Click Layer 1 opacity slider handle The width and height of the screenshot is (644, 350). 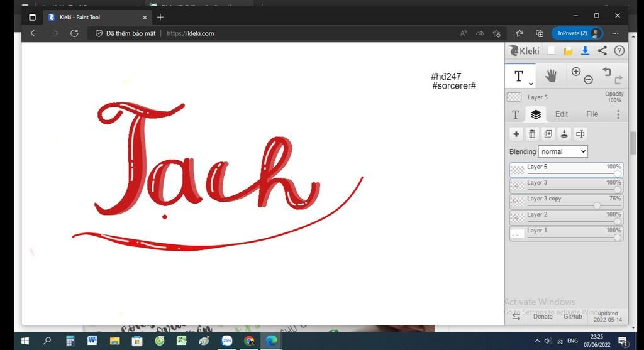[x=618, y=238]
